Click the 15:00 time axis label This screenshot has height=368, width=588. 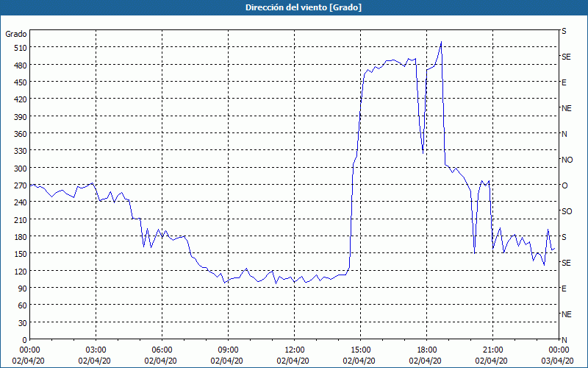(x=361, y=350)
